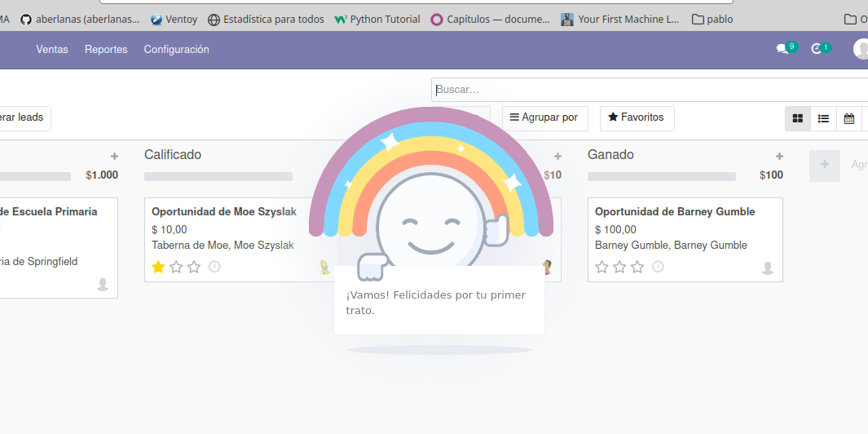This screenshot has width=868, height=434.
Task: Click plus icon left of the Calificado column
Action: 115,157
